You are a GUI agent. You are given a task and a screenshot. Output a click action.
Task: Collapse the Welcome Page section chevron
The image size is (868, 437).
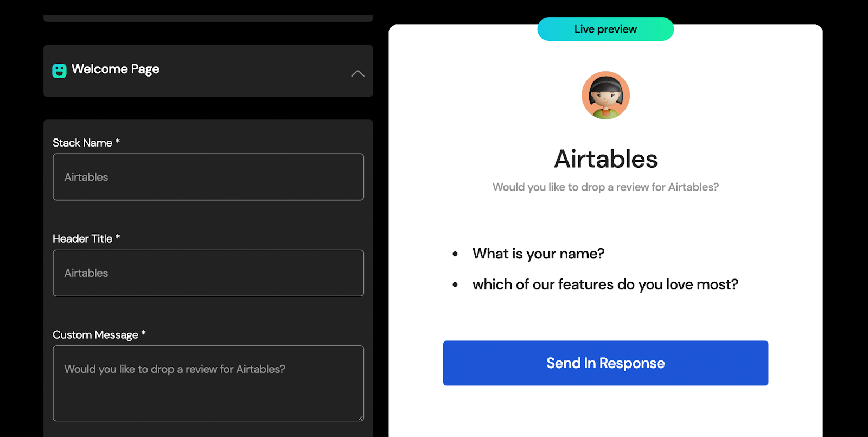358,73
